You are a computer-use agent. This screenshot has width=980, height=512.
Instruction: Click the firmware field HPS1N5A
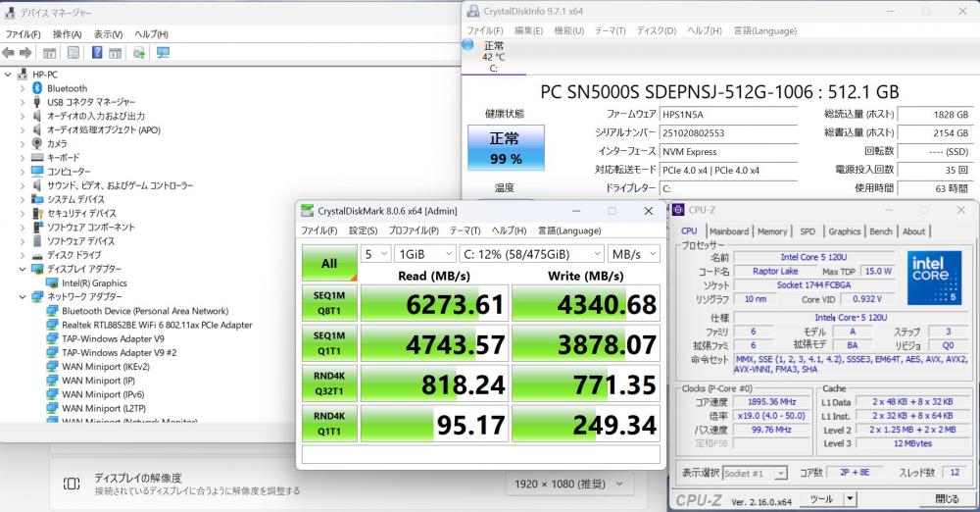(x=728, y=115)
